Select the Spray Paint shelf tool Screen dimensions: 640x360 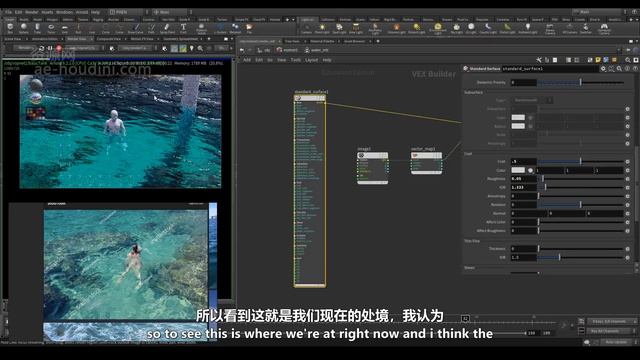(167, 28)
